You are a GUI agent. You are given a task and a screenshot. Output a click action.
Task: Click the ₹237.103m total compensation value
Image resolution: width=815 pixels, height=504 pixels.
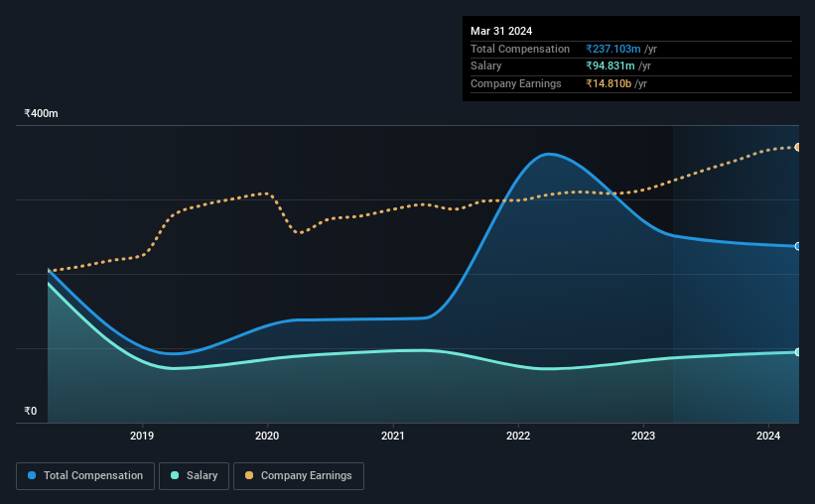(613, 49)
